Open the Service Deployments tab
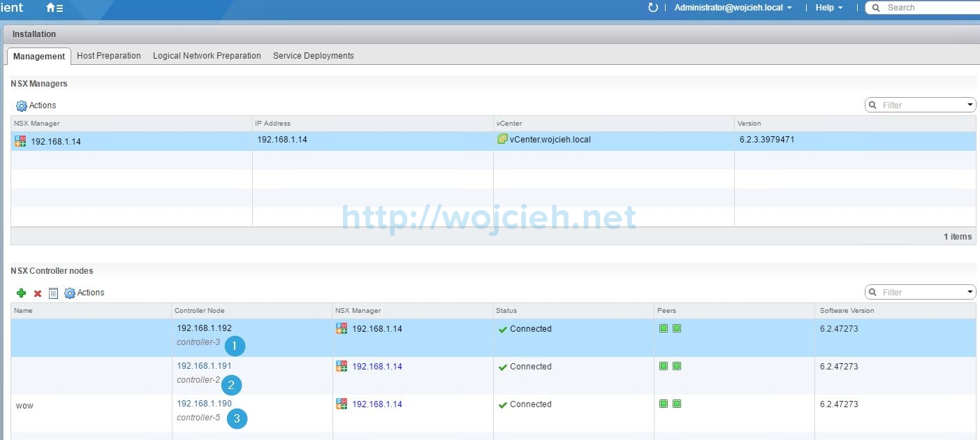Screen dimensions: 980x440 coord(314,56)
